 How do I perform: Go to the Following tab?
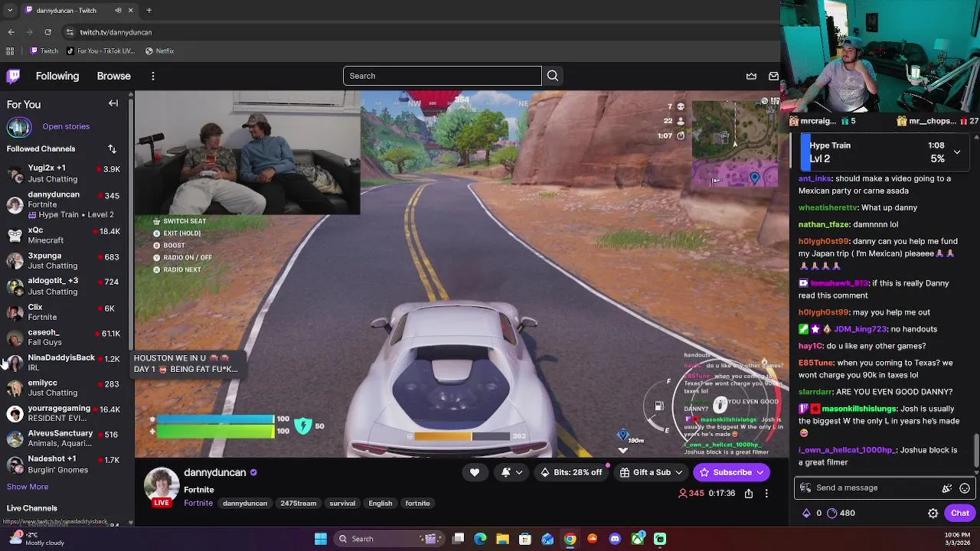click(x=57, y=76)
